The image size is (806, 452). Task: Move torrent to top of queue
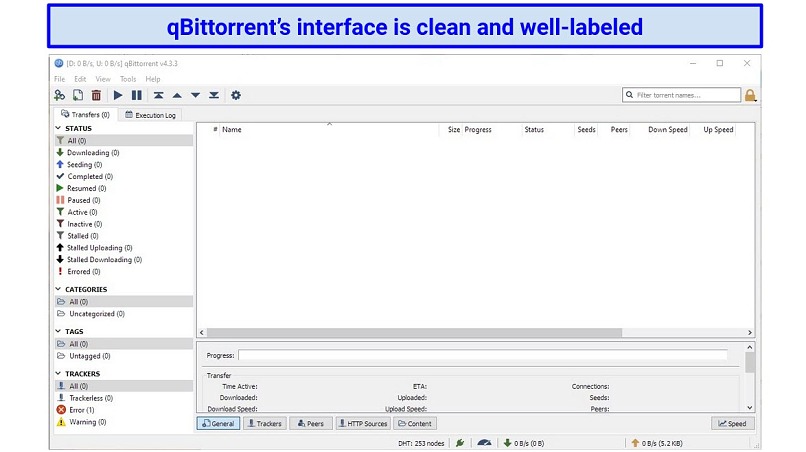click(158, 95)
